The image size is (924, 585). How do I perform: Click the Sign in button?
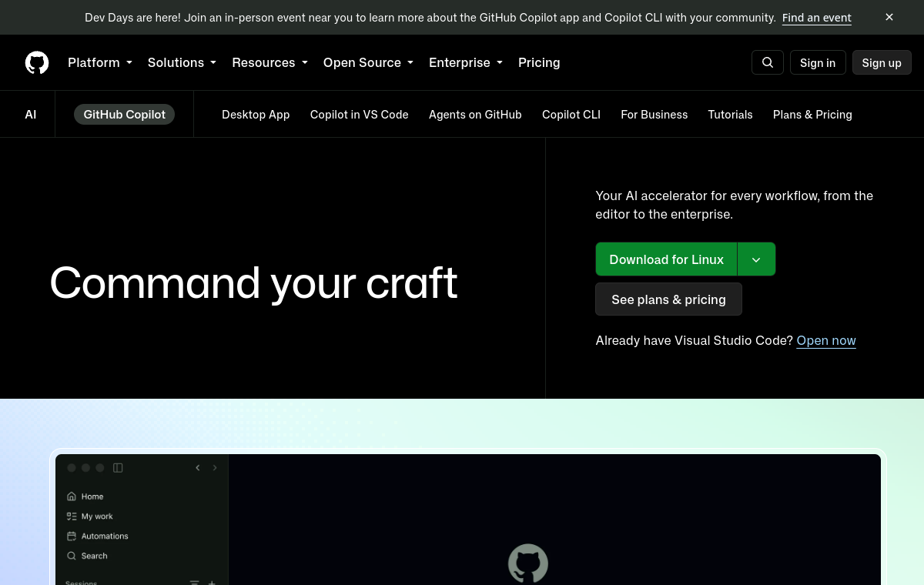click(818, 62)
